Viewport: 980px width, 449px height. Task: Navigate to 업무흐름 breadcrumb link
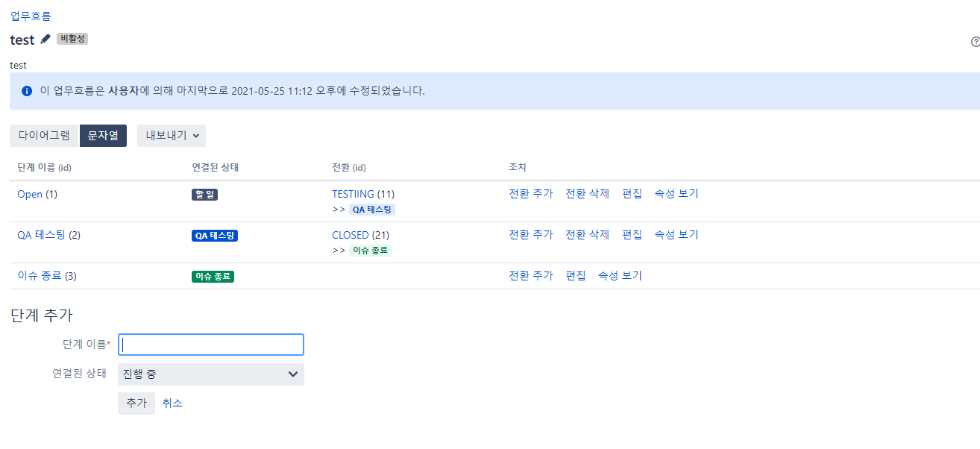(x=30, y=14)
